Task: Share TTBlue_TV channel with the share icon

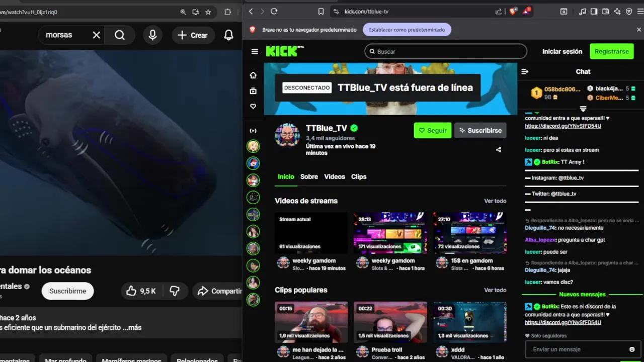Action: (499, 150)
